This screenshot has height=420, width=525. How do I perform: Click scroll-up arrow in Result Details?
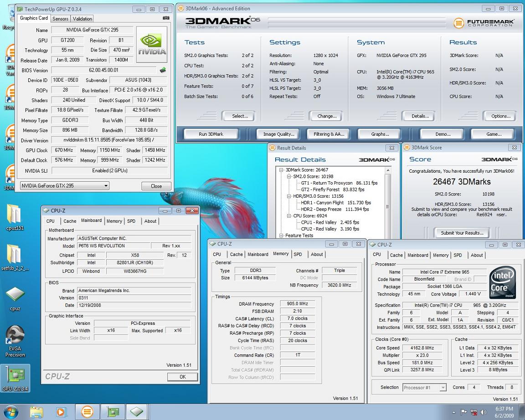(388, 170)
